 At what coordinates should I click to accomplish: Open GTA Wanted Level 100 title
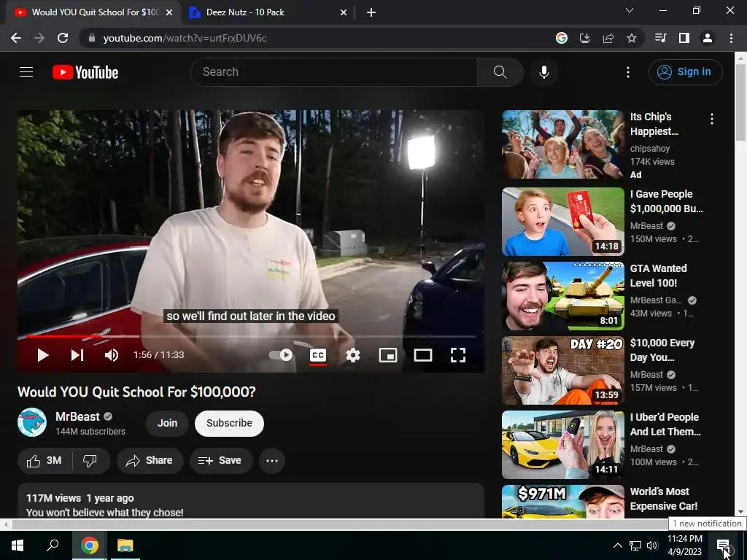pos(659,276)
